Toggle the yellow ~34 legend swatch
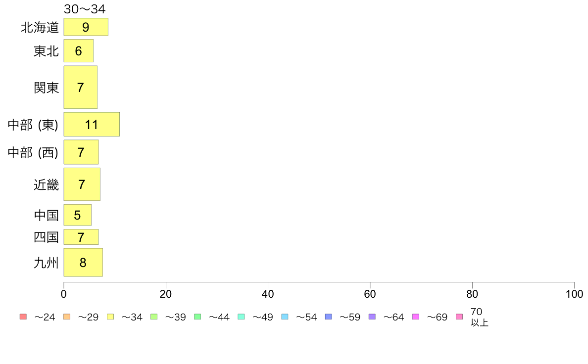Image resolution: width=588 pixels, height=364 pixels. (x=110, y=317)
